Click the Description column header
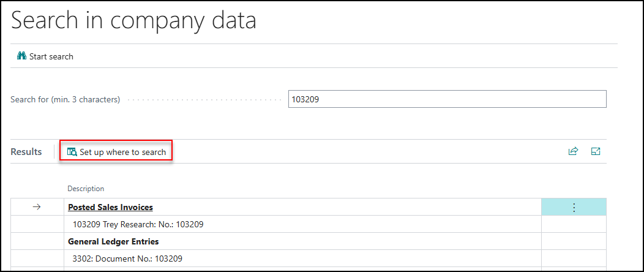Screen dimensions: 644x272 click(86, 189)
